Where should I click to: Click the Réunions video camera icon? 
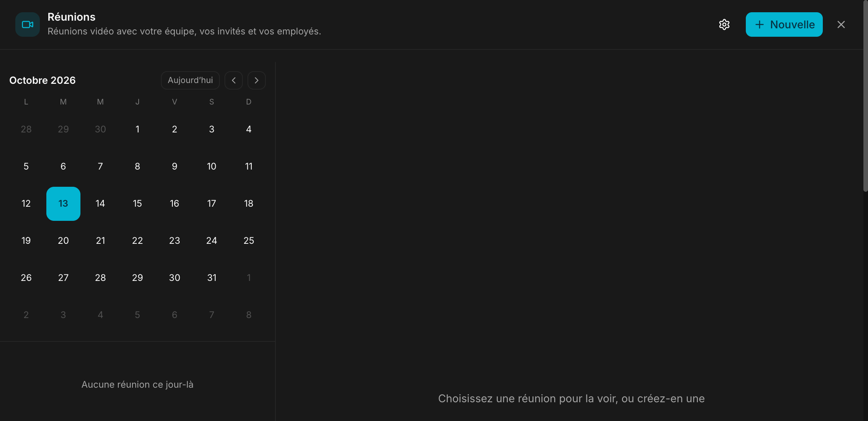(28, 24)
